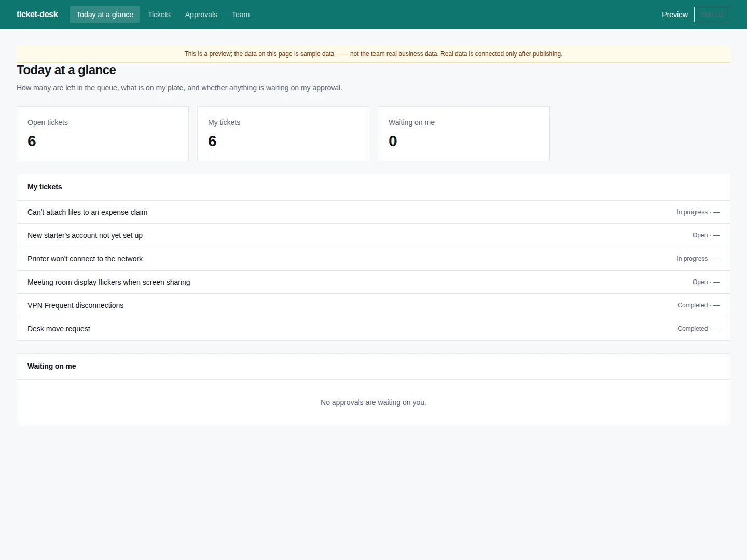
Task: Click "In progress" status of the printer ticket
Action: click(692, 259)
